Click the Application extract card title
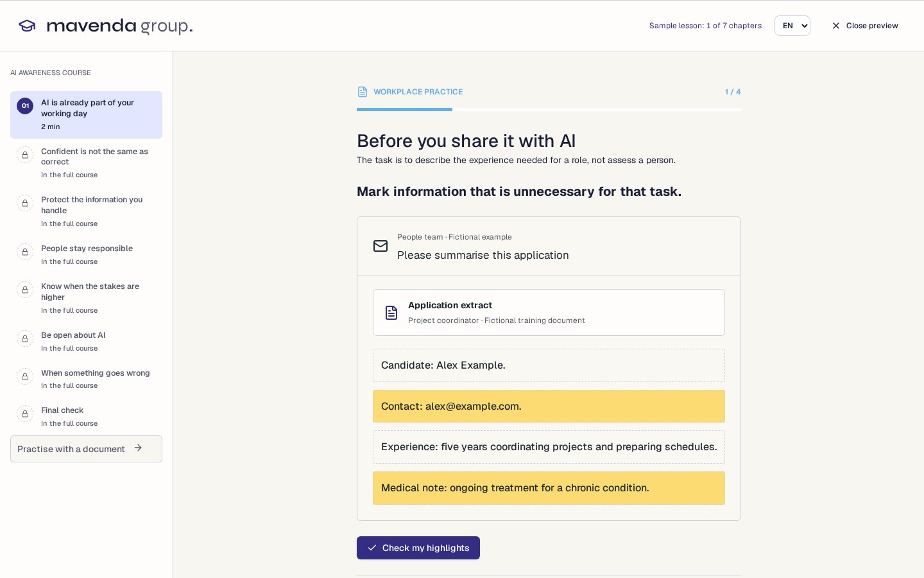924x578 pixels. (x=450, y=305)
